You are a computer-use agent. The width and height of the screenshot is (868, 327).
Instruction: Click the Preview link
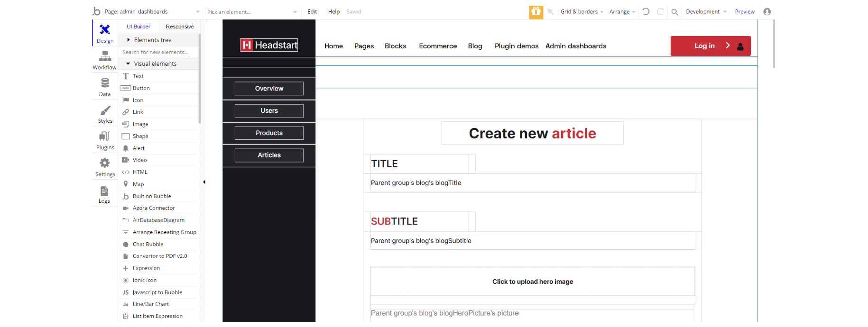point(745,11)
